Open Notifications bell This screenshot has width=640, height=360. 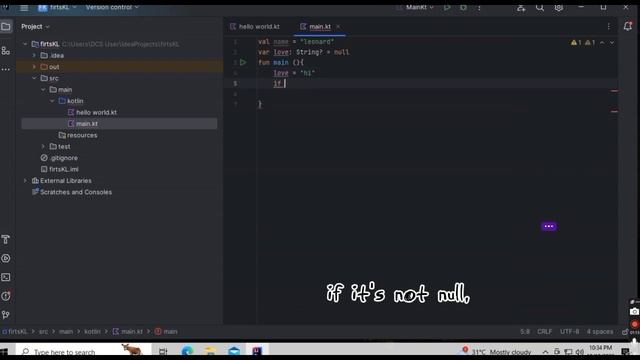(x=627, y=27)
